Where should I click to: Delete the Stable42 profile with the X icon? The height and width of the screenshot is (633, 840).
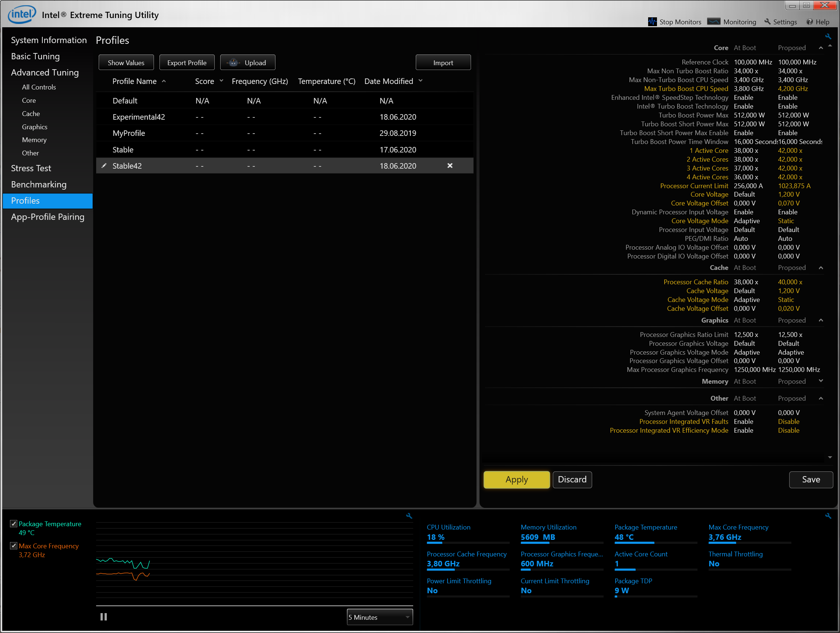coord(450,166)
